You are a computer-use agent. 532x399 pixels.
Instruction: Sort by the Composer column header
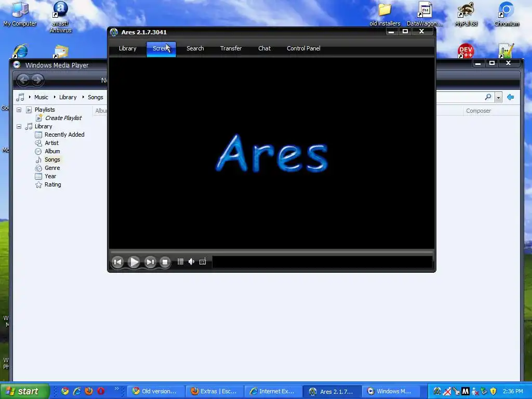point(478,111)
